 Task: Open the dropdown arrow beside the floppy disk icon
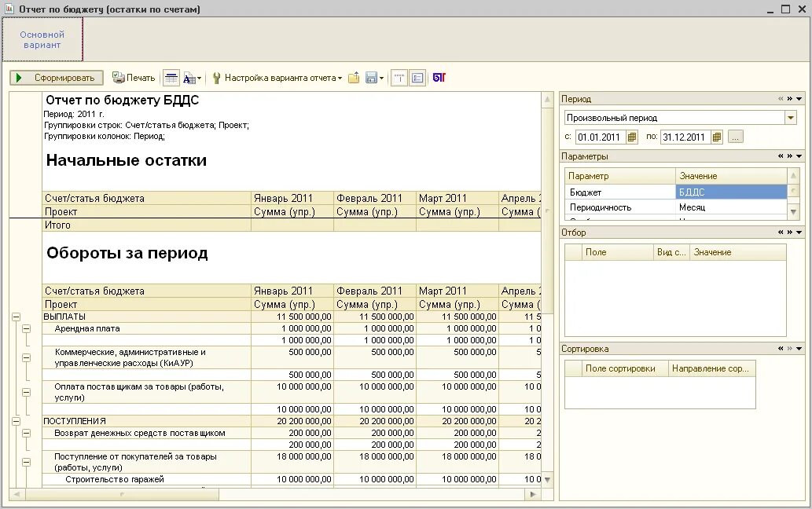(x=382, y=78)
